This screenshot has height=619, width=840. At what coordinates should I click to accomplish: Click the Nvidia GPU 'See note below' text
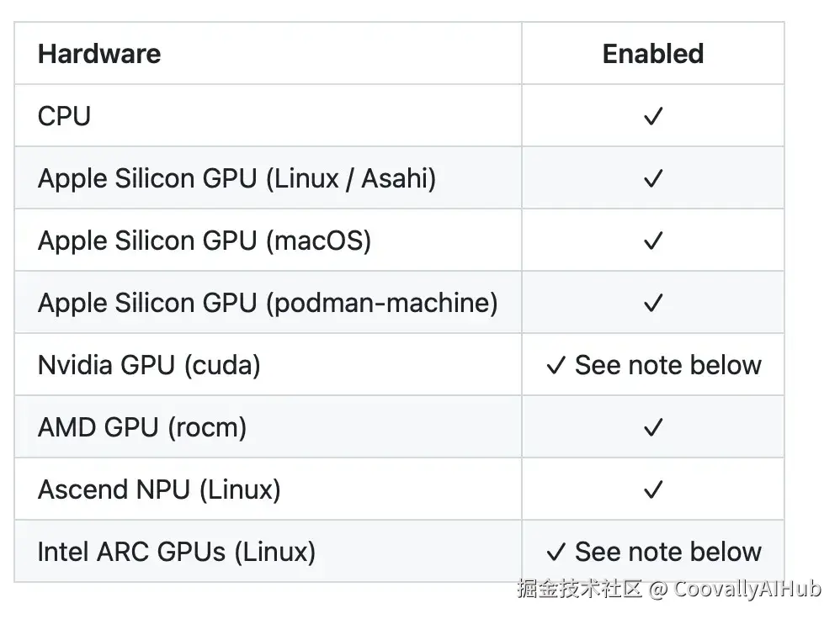tap(667, 365)
